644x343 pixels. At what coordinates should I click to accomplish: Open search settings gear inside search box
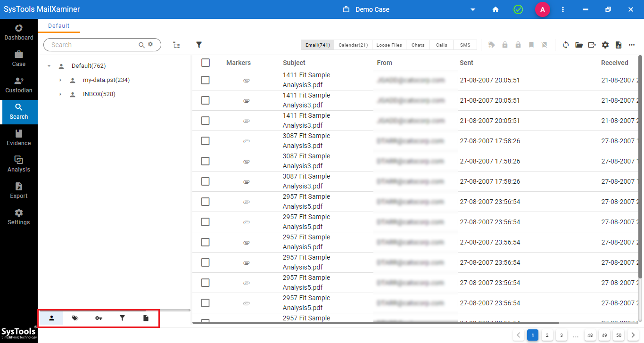(x=150, y=44)
